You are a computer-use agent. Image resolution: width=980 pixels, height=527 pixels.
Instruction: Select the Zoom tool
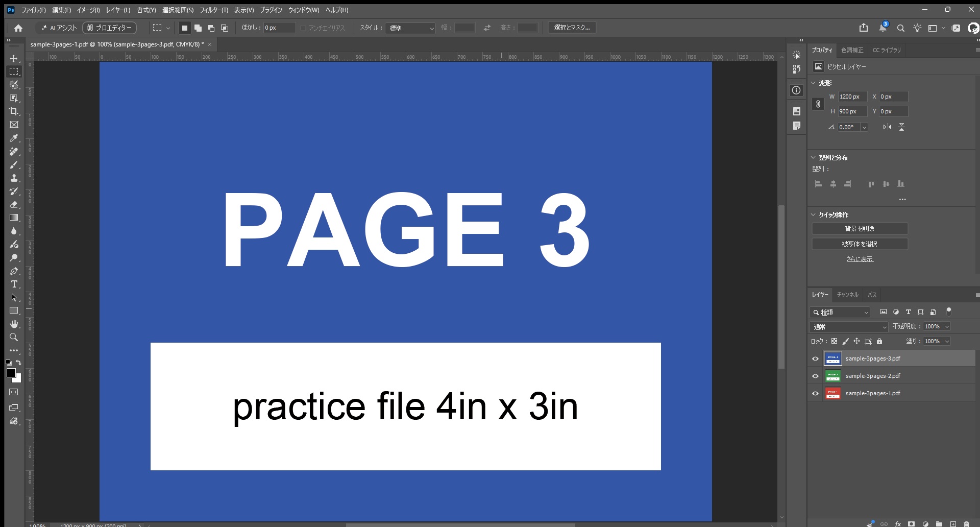(14, 337)
